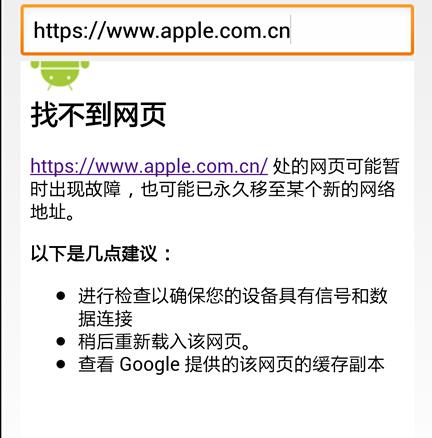
Task: Focus the URL address bar field
Action: [217, 30]
